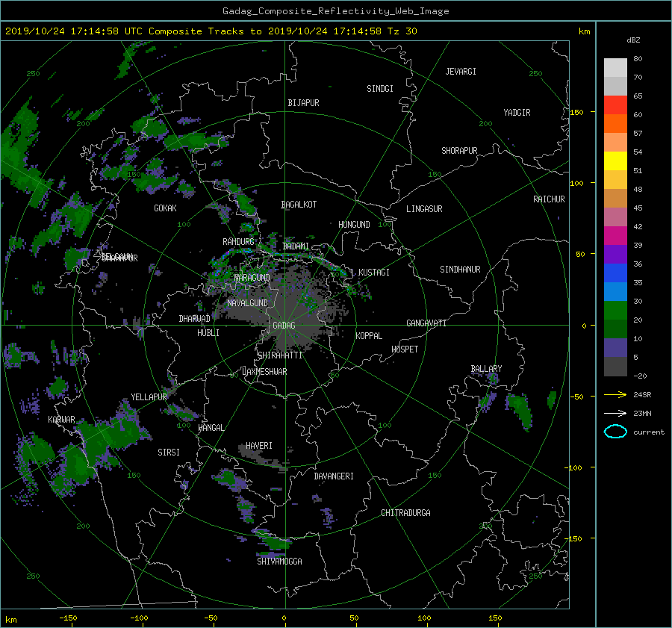Click the white 23MN arrow legend icon

coord(615,413)
